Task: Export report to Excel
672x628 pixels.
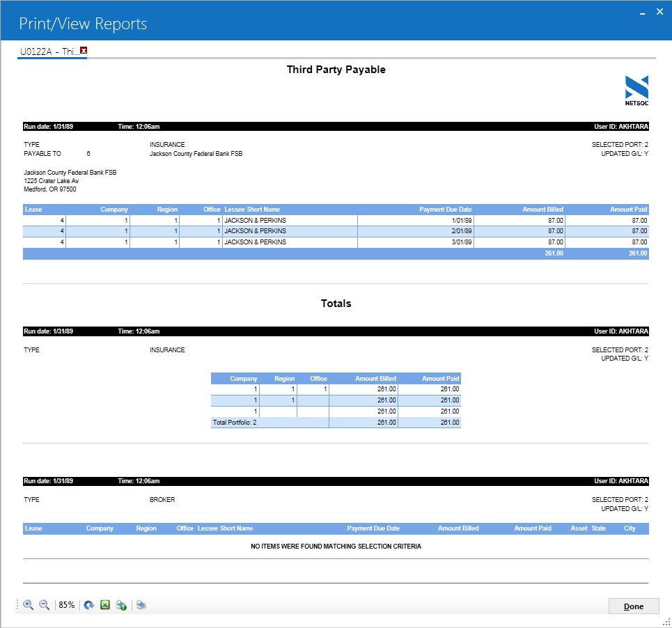Action: click(105, 605)
